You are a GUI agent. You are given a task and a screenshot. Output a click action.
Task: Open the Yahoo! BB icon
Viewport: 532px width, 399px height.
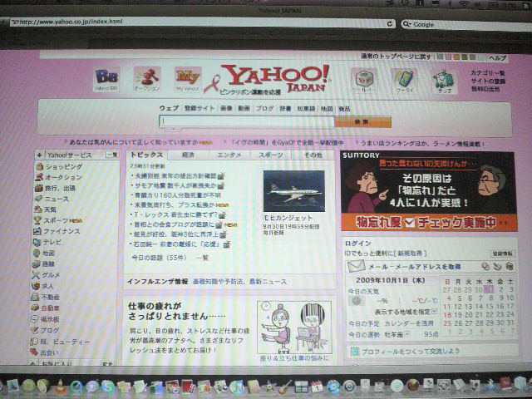(x=106, y=79)
